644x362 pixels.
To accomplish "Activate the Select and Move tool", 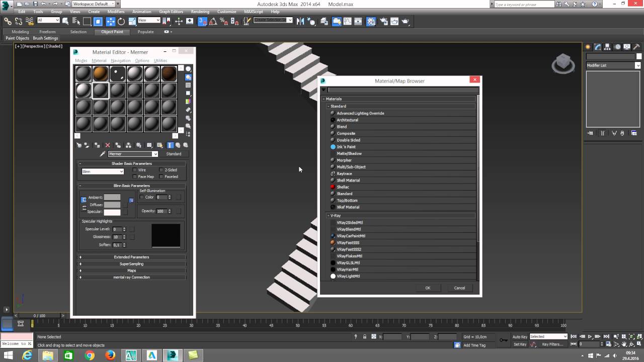I will [x=110, y=22].
